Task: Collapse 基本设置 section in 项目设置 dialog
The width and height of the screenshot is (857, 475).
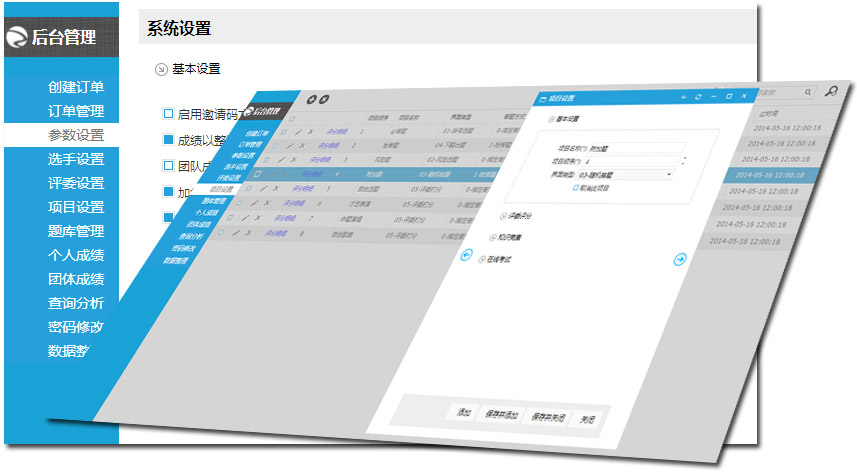Action: pos(551,119)
